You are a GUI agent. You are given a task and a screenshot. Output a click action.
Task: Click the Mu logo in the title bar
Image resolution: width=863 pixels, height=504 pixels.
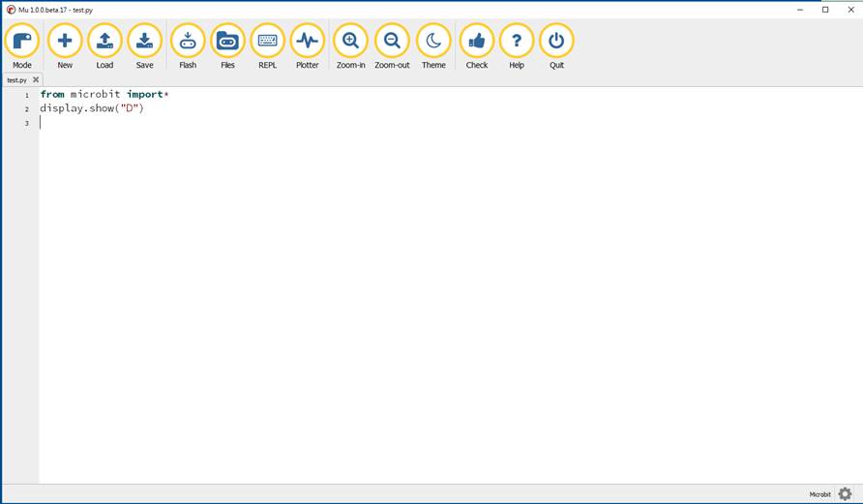tap(11, 10)
